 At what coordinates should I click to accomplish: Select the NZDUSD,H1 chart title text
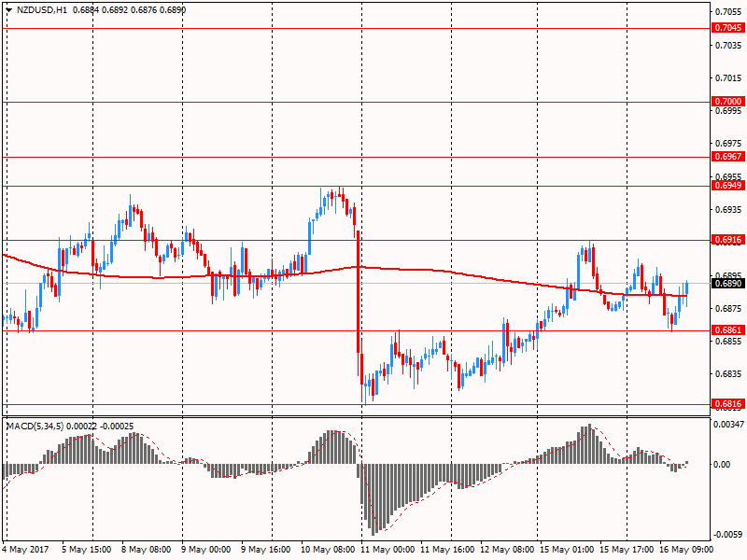click(x=42, y=9)
